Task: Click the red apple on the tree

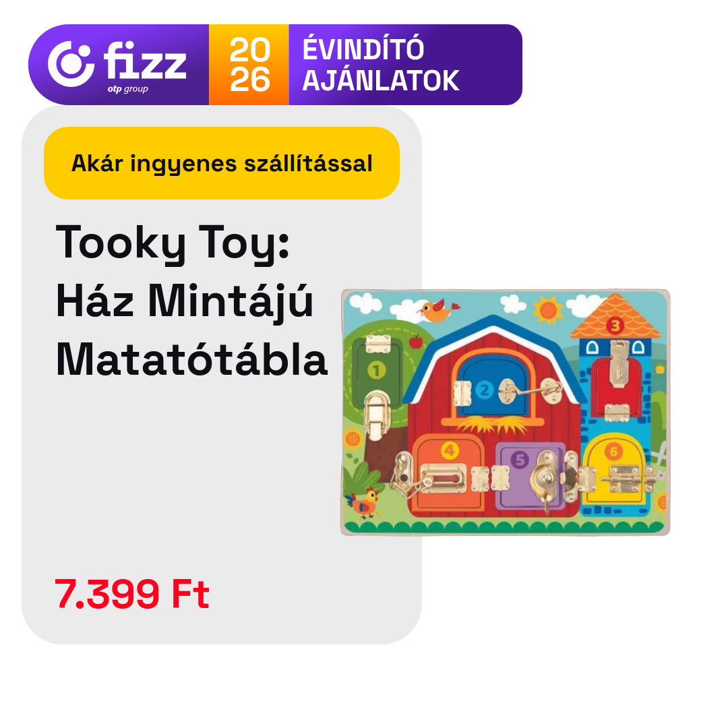Action: pos(415,341)
